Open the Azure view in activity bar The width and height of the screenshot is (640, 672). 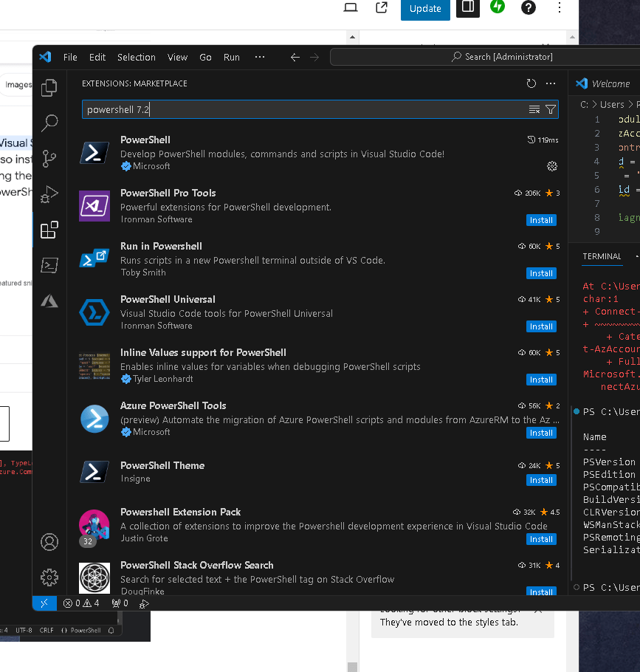tap(49, 301)
